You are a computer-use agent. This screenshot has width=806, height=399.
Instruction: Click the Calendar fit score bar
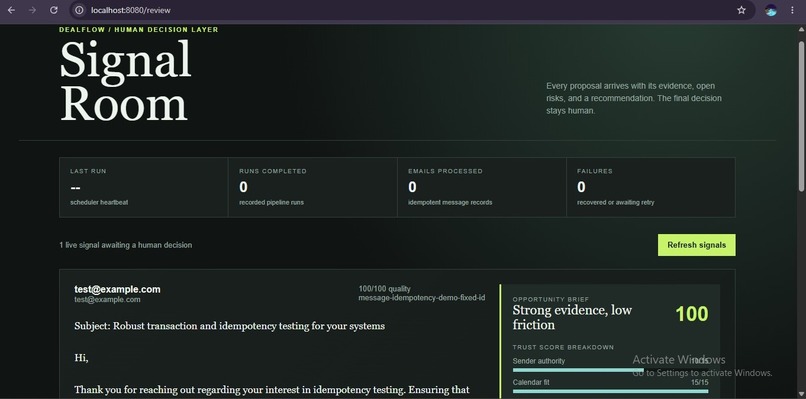610,391
